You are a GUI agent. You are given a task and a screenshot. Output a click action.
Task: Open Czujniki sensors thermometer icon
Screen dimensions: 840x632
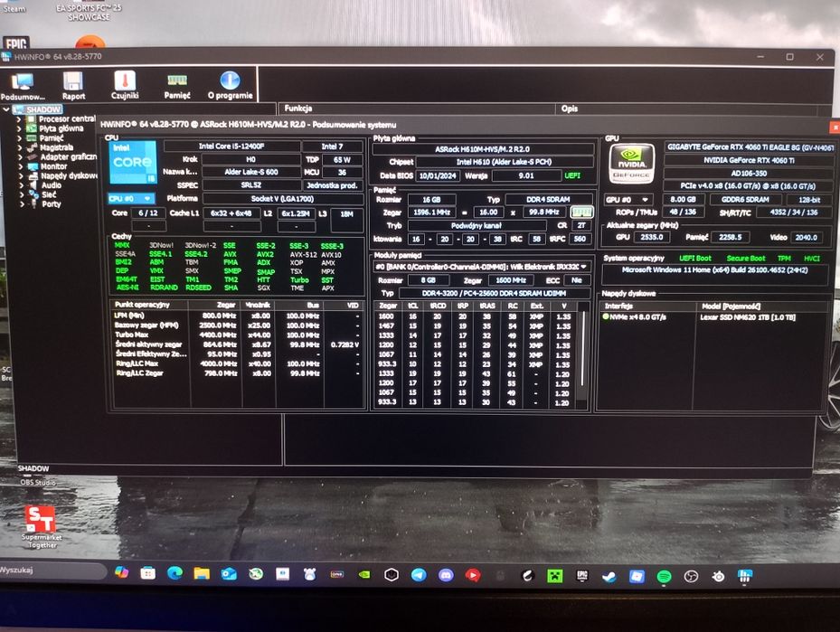125,86
